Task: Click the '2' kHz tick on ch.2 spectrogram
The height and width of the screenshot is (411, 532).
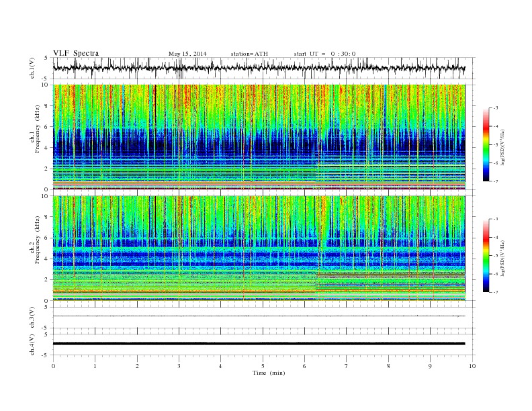Action: [x=46, y=280]
